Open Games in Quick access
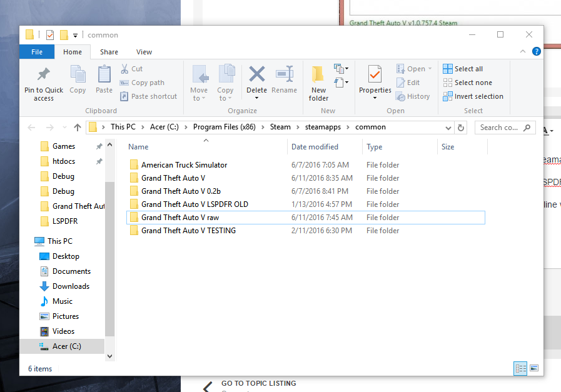This screenshot has height=392, width=561. click(x=64, y=146)
